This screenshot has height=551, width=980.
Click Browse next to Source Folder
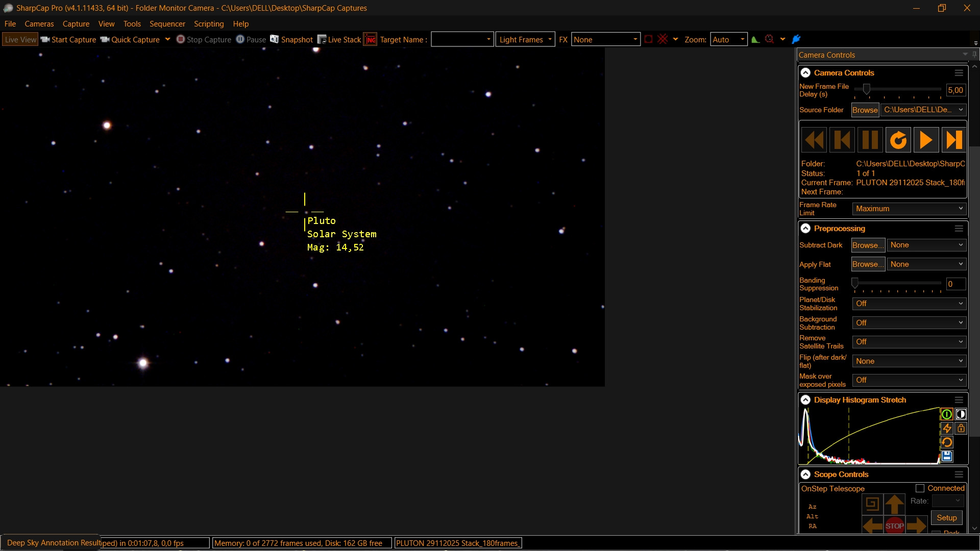865,110
